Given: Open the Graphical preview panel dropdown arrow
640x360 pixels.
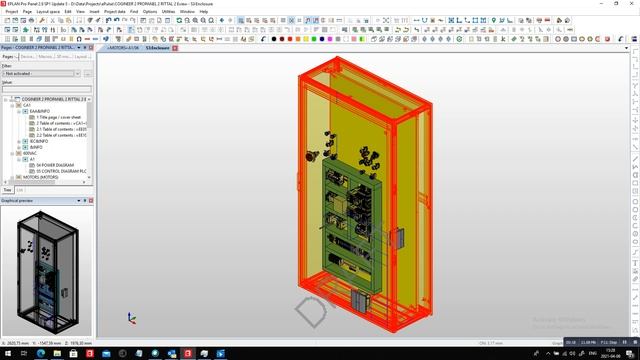Looking at the screenshot, I should point(79,201).
